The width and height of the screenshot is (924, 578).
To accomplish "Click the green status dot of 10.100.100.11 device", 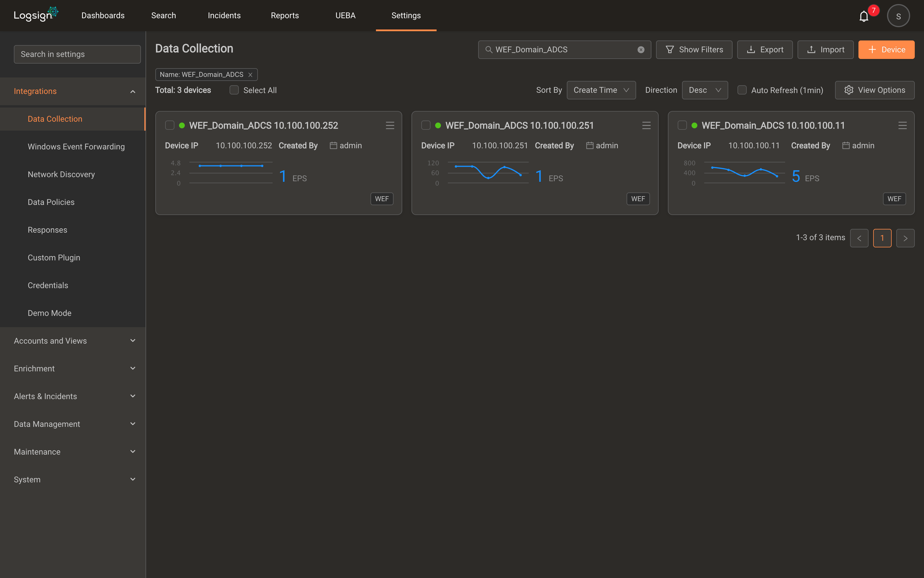I will [694, 125].
